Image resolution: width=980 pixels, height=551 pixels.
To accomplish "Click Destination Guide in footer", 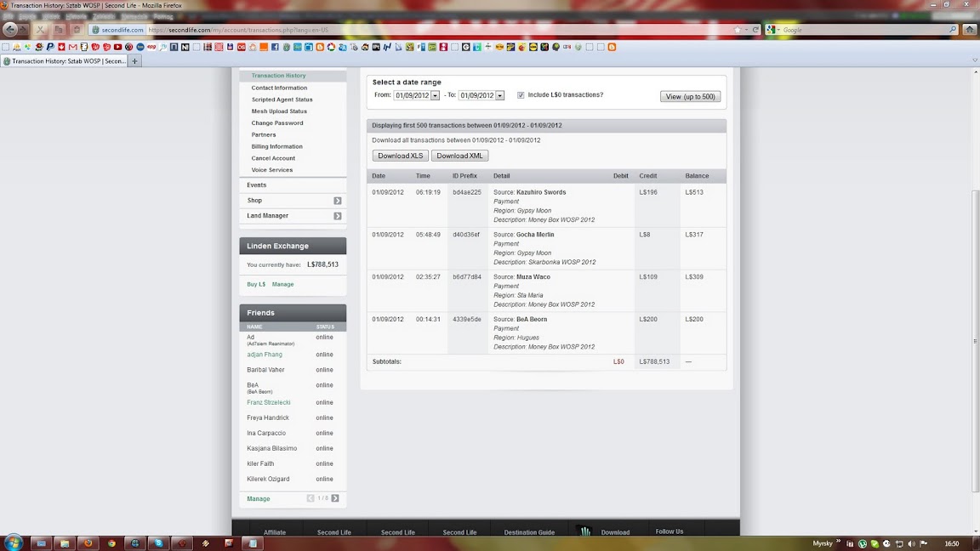I will pos(529,532).
